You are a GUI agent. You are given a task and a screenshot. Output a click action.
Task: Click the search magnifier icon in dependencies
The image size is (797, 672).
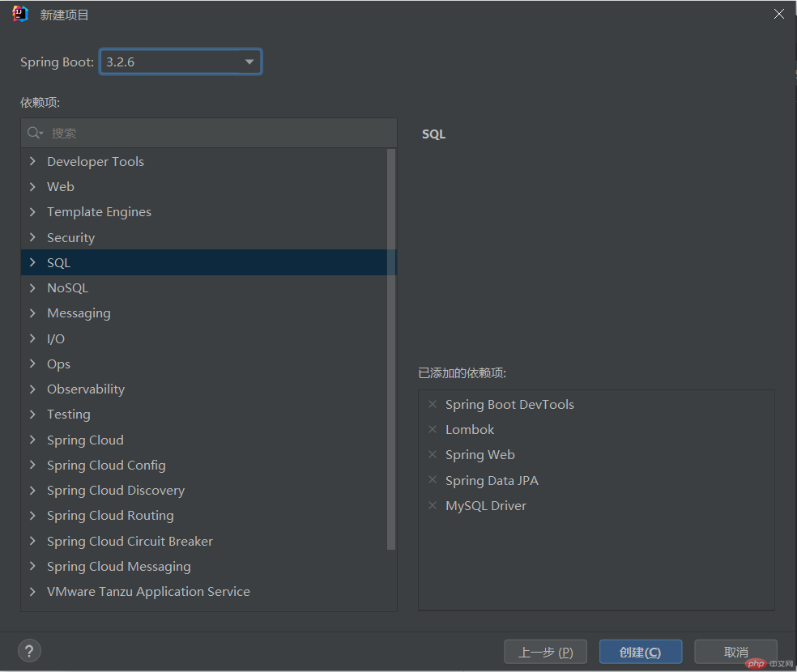coord(35,133)
